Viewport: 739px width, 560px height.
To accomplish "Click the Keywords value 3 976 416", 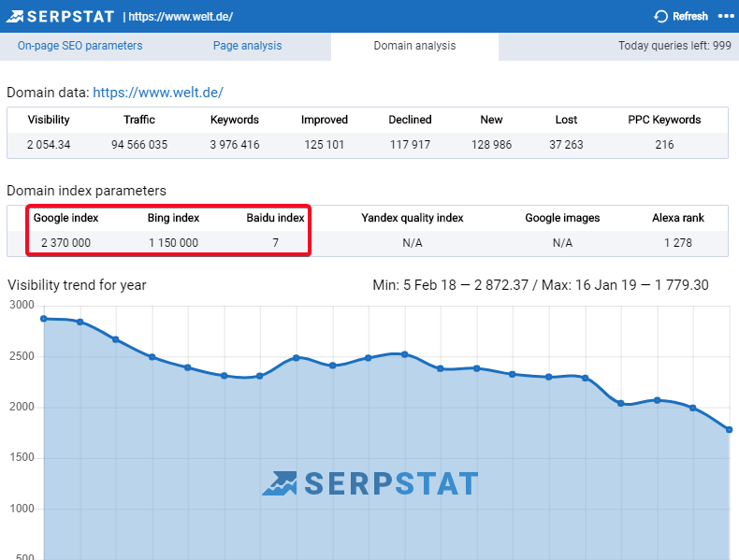I will 235,145.
